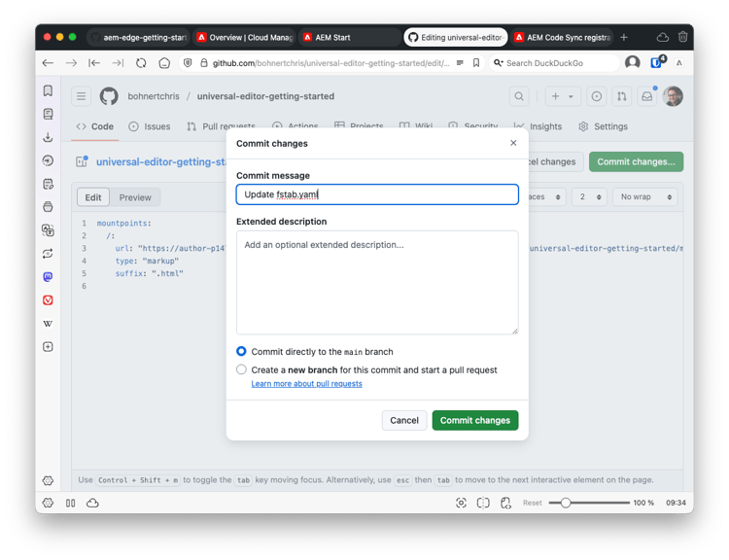Click the browser settings gear in the status bar
729x560 pixels.
pyautogui.click(x=48, y=503)
